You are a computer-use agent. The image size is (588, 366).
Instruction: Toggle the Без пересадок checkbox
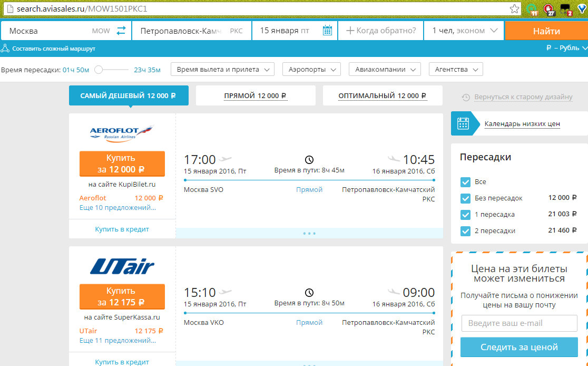tap(465, 198)
